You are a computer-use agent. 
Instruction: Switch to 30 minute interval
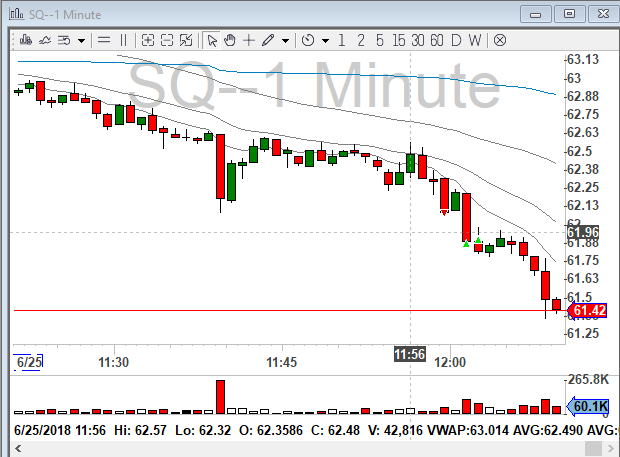coord(418,40)
